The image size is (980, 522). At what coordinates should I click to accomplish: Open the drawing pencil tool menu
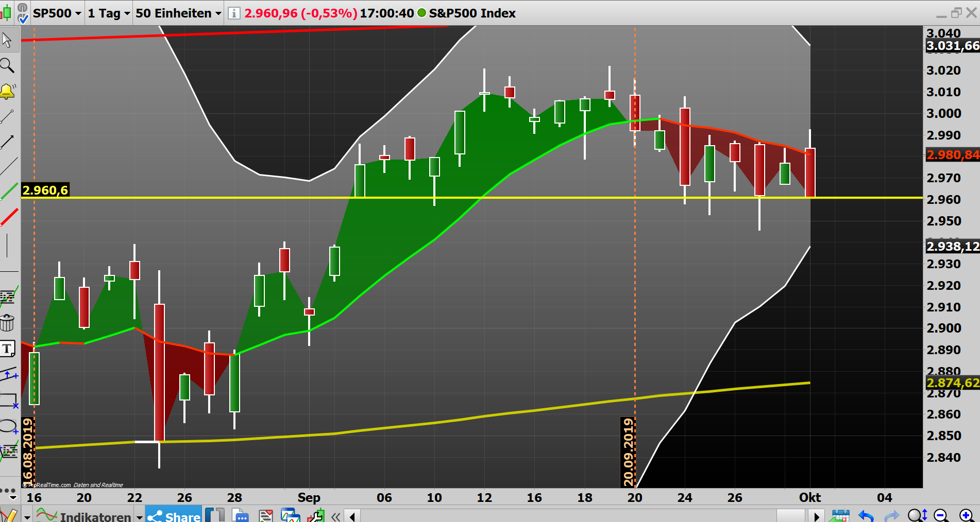pyautogui.click(x=8, y=515)
